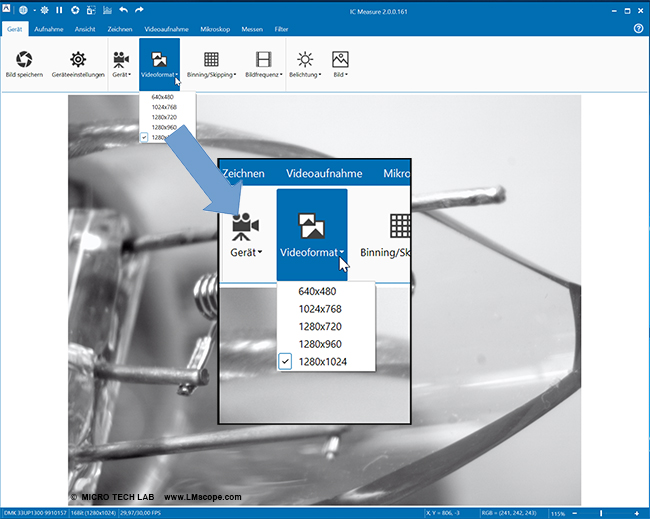The height and width of the screenshot is (519, 650).
Task: Open Geräteeinstellungen gear icon
Action: [77, 59]
